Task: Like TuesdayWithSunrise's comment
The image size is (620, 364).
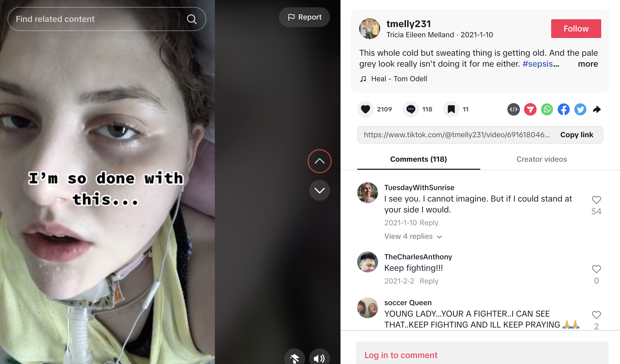Action: click(x=596, y=200)
